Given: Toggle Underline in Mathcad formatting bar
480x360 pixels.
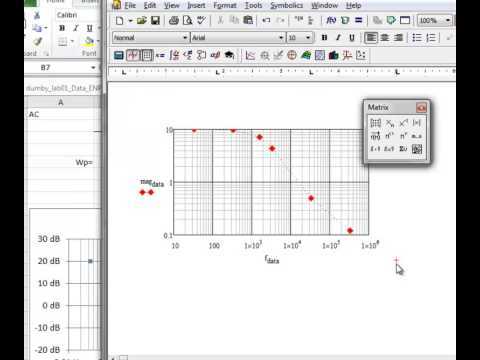Looking at the screenshot, I should coord(352,38).
